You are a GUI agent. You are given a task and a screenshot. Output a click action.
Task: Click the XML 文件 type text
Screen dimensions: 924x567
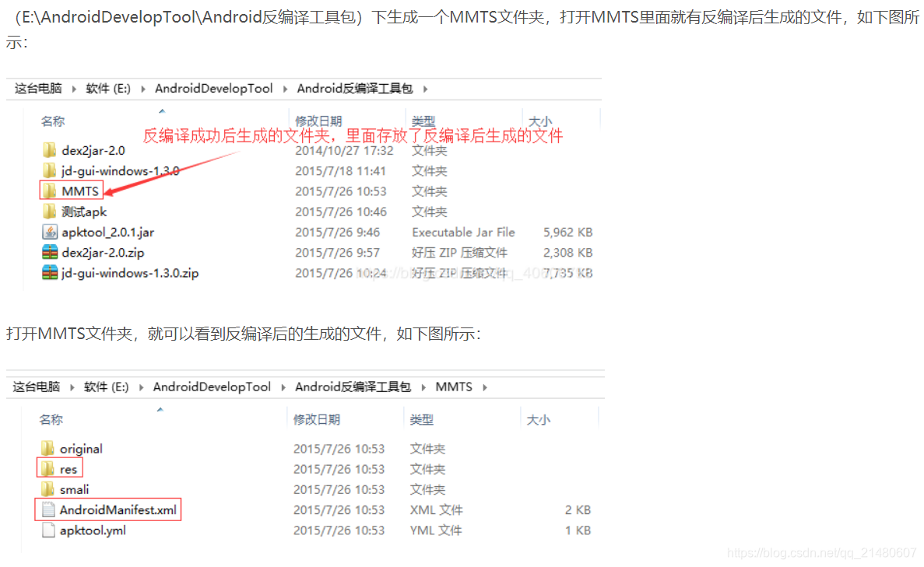click(x=436, y=510)
